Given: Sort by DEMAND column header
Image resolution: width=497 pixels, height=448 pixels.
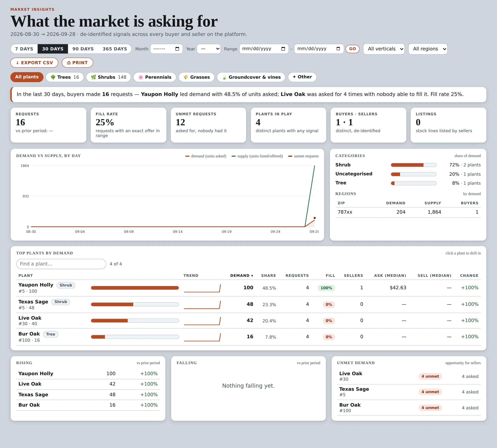Looking at the screenshot, I should click(x=241, y=275).
